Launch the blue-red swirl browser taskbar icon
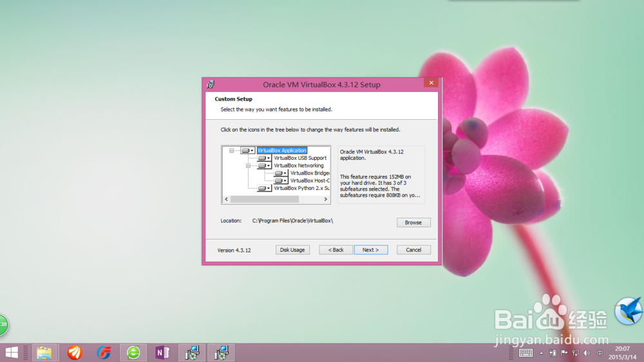This screenshot has height=362, width=644. [104, 352]
